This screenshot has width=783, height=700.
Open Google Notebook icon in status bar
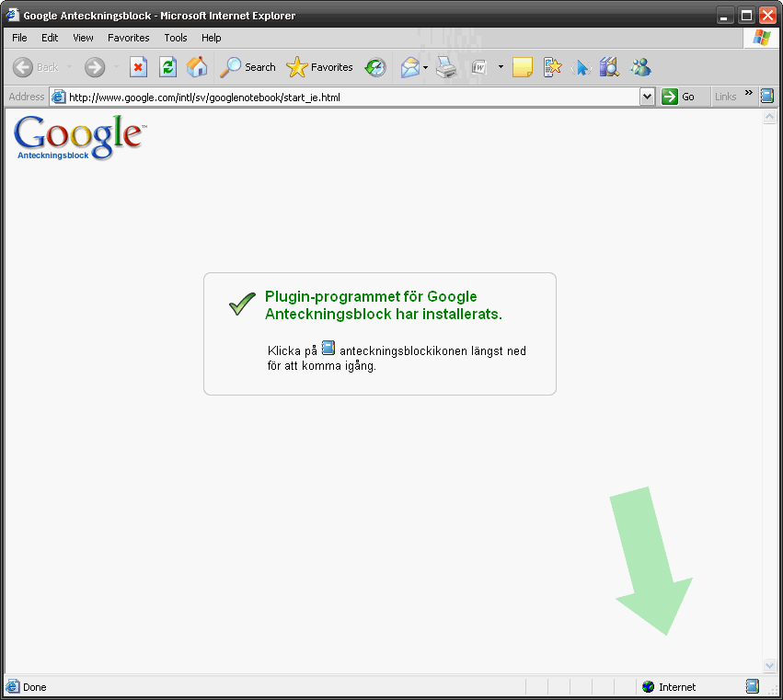(753, 686)
